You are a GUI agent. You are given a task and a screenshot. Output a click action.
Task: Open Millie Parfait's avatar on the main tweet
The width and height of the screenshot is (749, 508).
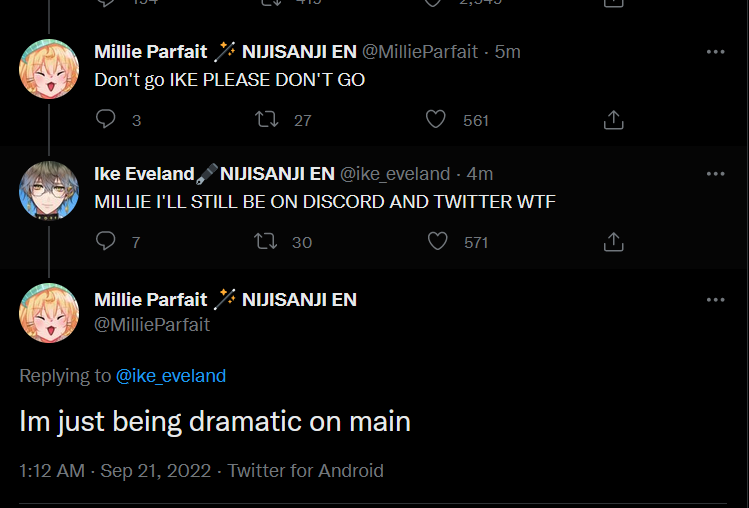tap(49, 313)
